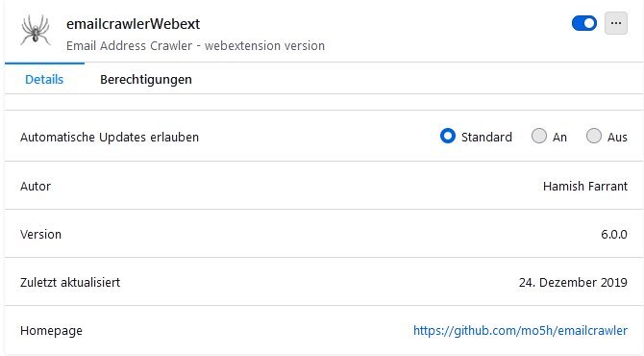Click the Autor row label

click(x=36, y=187)
